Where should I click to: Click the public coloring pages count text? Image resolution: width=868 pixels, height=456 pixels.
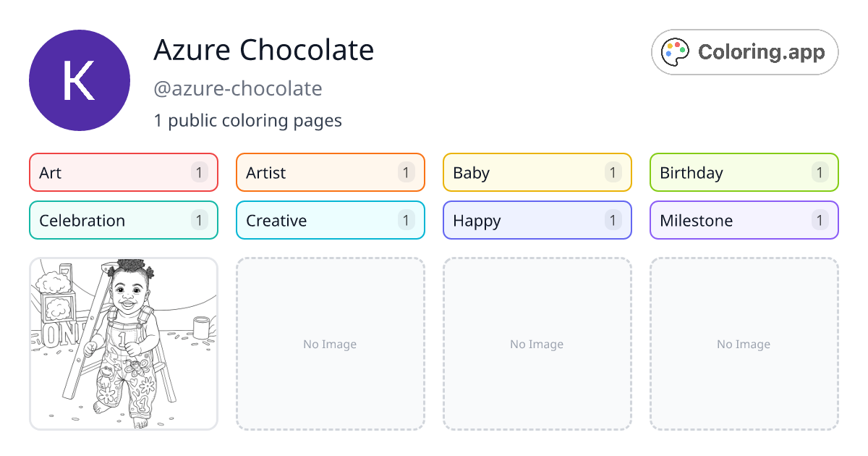pos(248,120)
